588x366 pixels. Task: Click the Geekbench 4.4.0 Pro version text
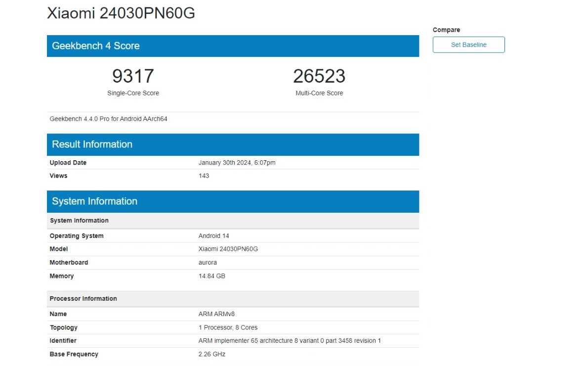point(108,119)
